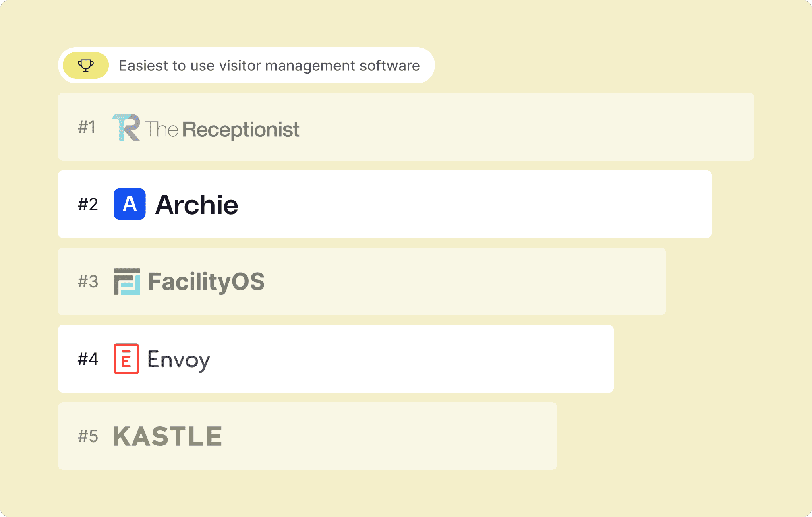This screenshot has width=812, height=517.
Task: Click the Envoy name text
Action: tap(178, 359)
